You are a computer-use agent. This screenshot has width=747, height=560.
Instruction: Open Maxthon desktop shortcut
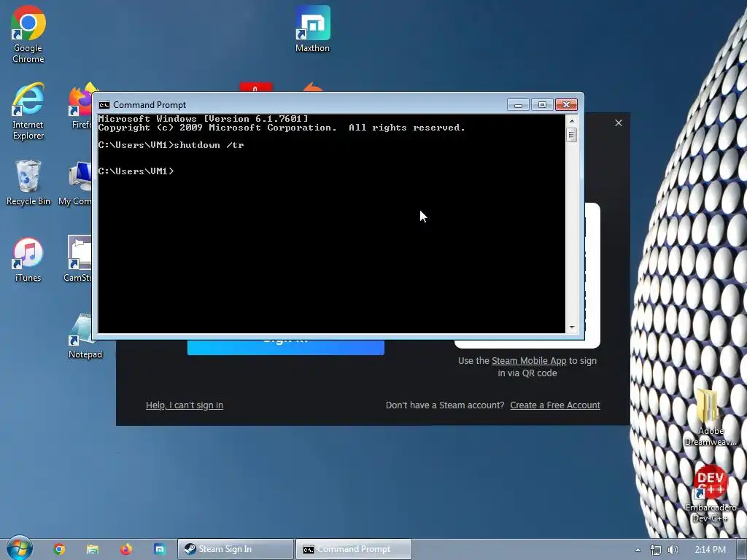click(x=312, y=29)
